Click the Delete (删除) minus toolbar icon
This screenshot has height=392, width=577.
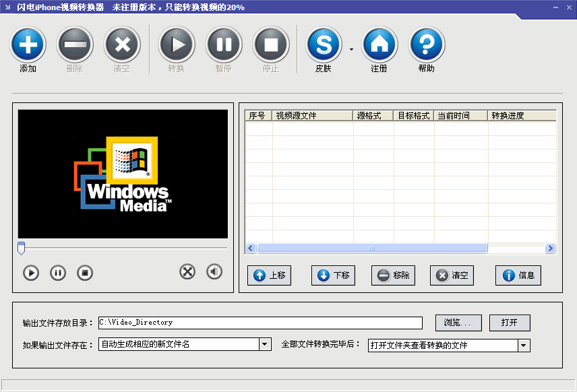pos(75,45)
